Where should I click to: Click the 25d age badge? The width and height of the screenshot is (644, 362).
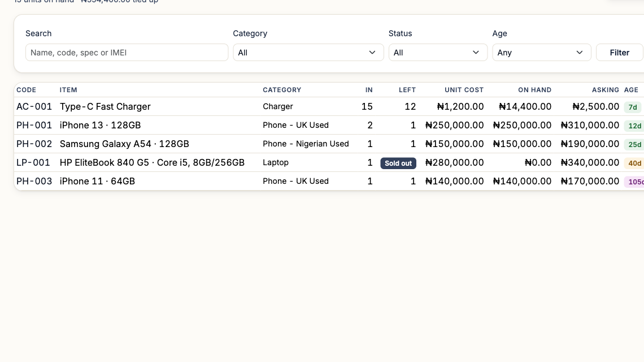click(634, 144)
